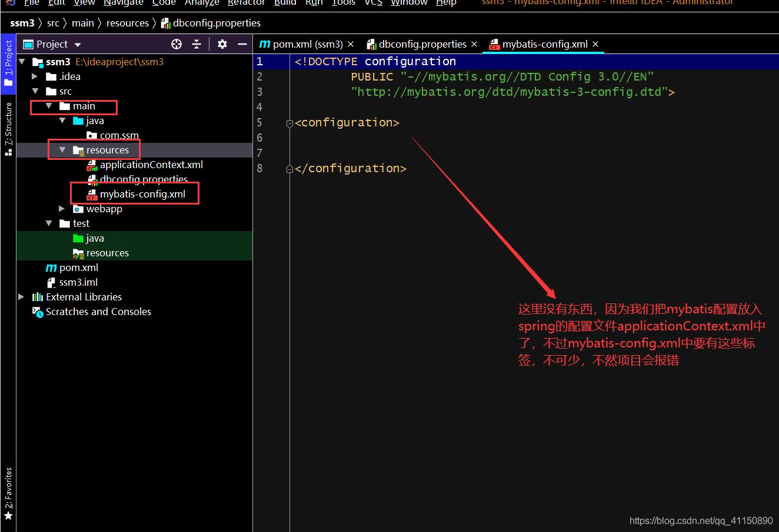The width and height of the screenshot is (779, 532).
Task: Click fold marker beside </configuration> line
Action: click(289, 169)
